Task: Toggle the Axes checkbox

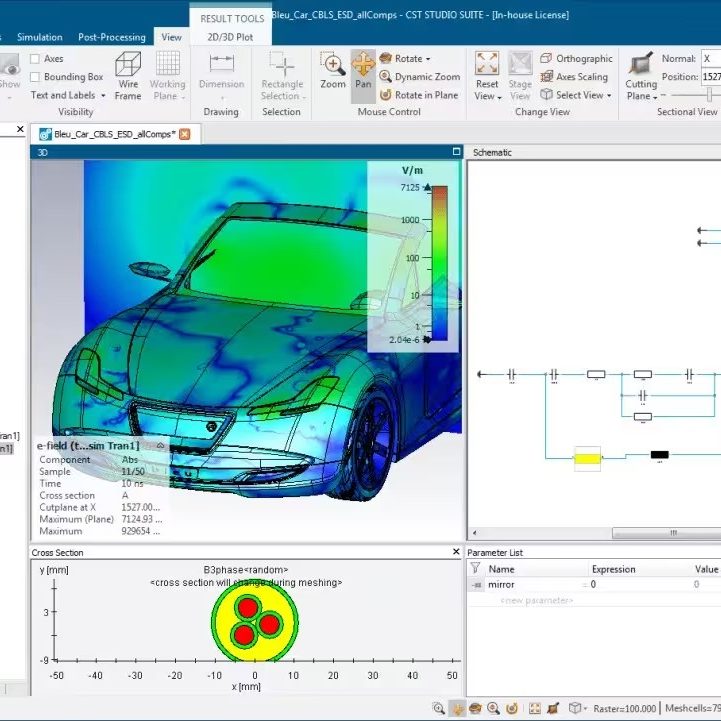Action: (36, 59)
